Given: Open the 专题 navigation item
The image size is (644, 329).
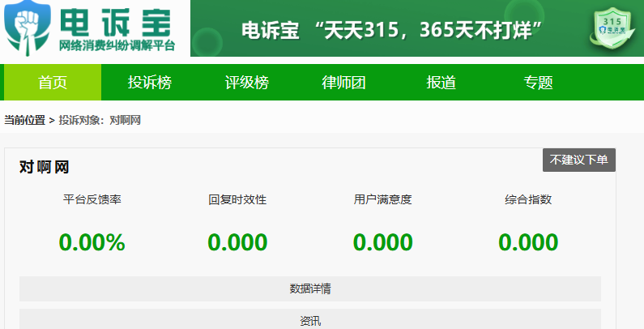Looking at the screenshot, I should pyautogui.click(x=538, y=82).
